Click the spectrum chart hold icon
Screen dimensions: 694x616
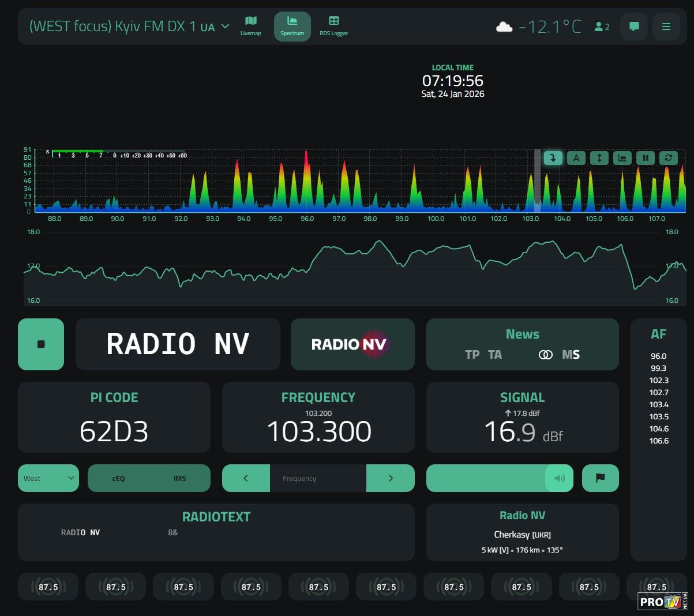pos(622,157)
